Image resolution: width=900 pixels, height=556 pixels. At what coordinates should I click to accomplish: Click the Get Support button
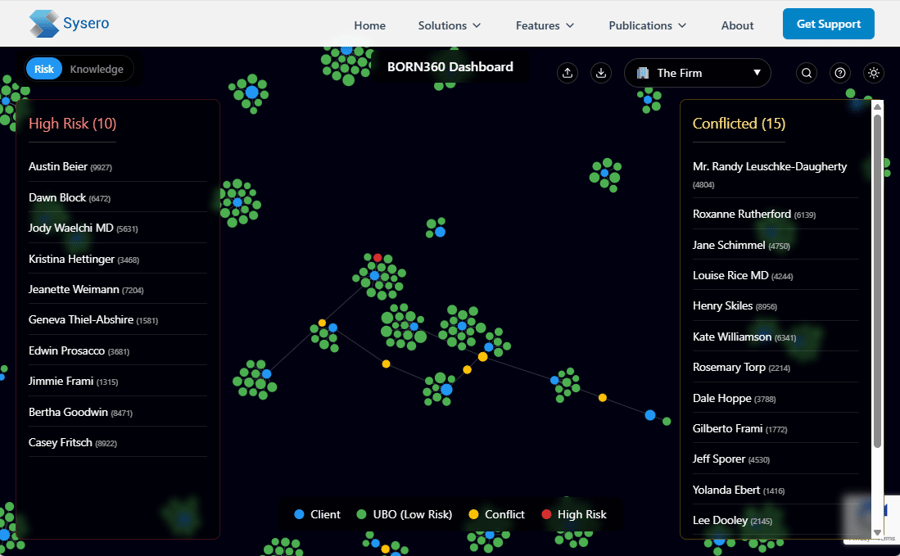[828, 24]
